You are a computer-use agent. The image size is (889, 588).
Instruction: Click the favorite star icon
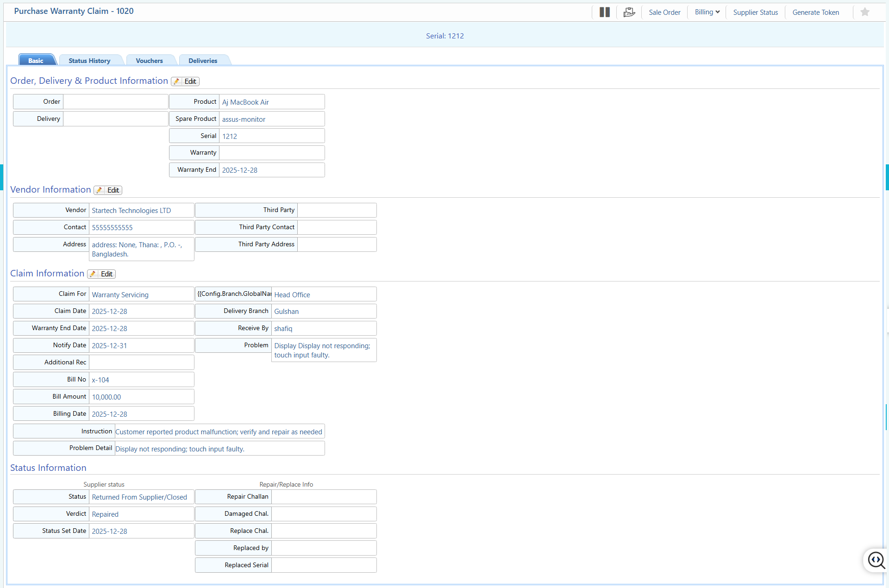[x=864, y=13]
